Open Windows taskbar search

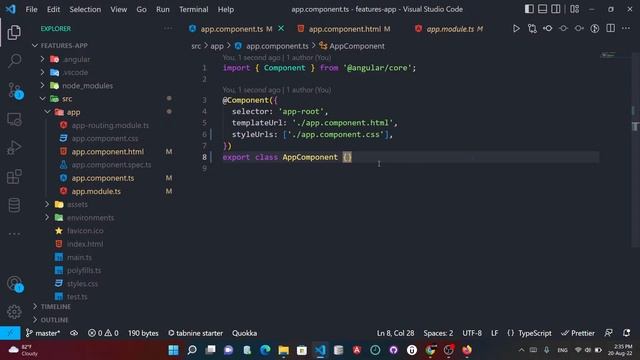coord(192,350)
